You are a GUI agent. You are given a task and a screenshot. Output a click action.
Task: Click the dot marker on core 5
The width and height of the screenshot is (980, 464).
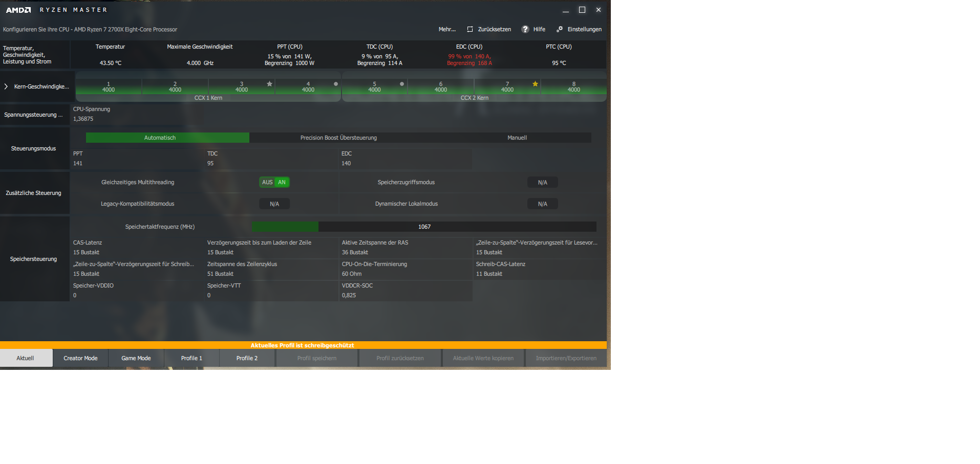pyautogui.click(x=402, y=84)
